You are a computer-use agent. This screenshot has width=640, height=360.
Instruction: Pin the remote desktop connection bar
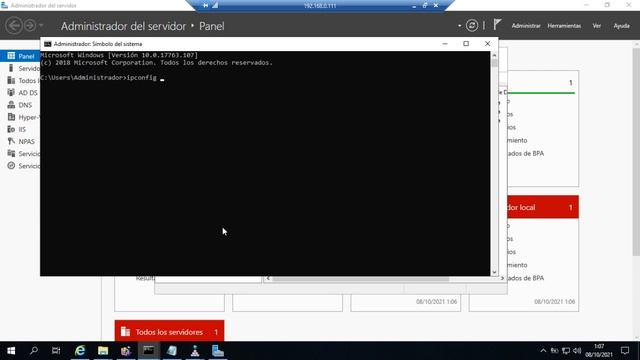coord(206,5)
